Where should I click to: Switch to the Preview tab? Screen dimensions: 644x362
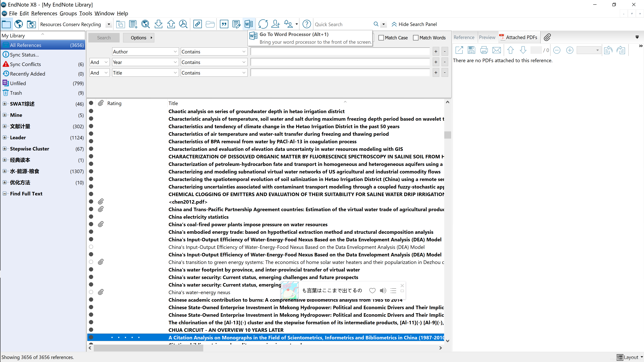(487, 37)
